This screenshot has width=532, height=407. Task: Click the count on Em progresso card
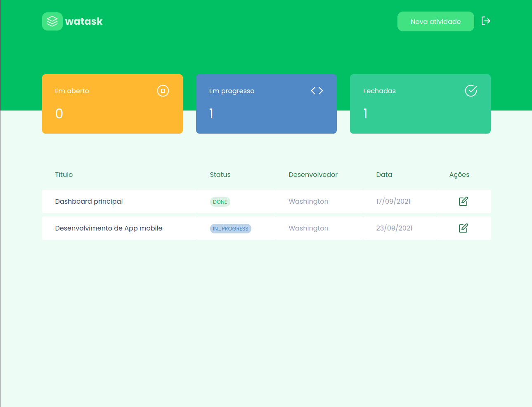(211, 113)
